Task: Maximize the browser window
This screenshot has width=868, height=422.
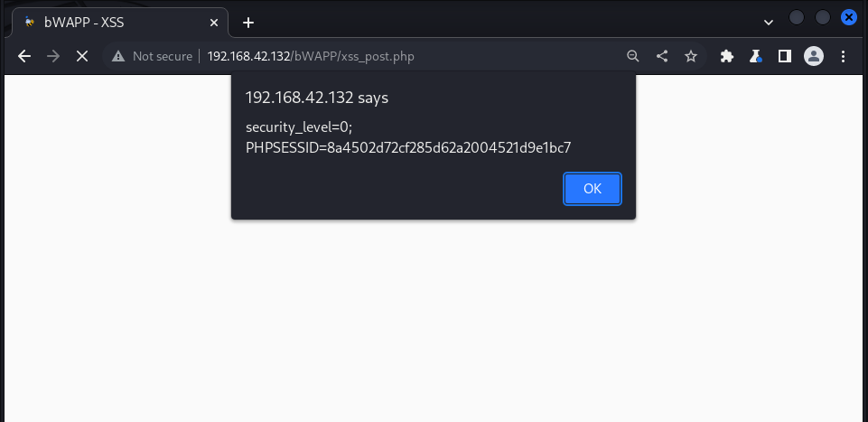Action: pyautogui.click(x=823, y=17)
